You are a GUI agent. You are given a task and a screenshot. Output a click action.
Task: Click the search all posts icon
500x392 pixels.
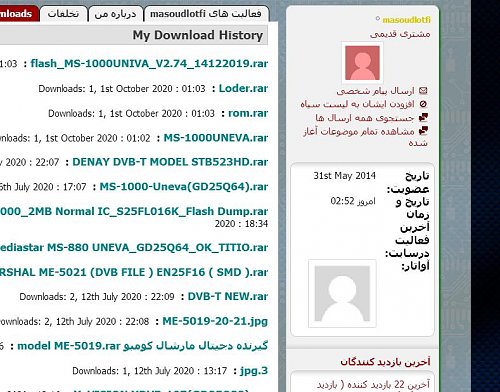tap(423, 117)
